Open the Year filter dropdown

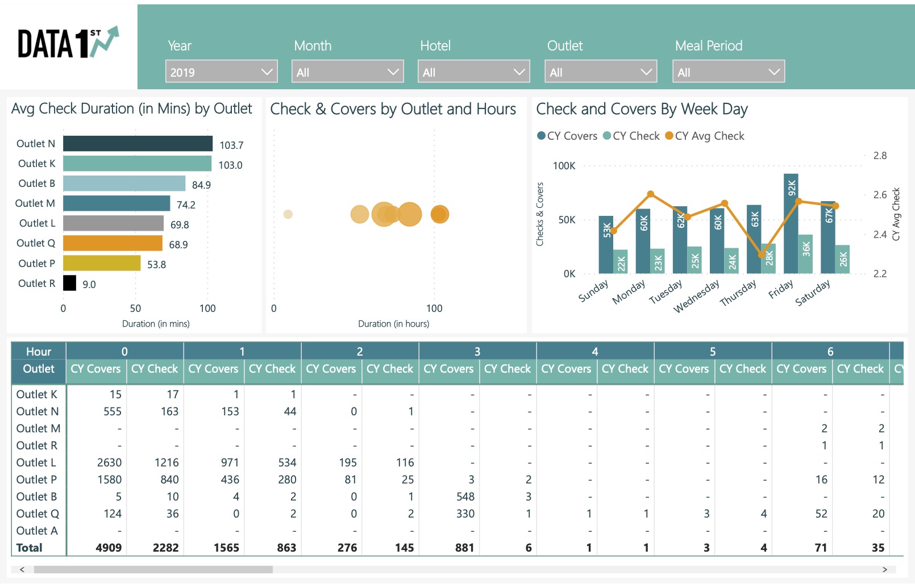[221, 71]
